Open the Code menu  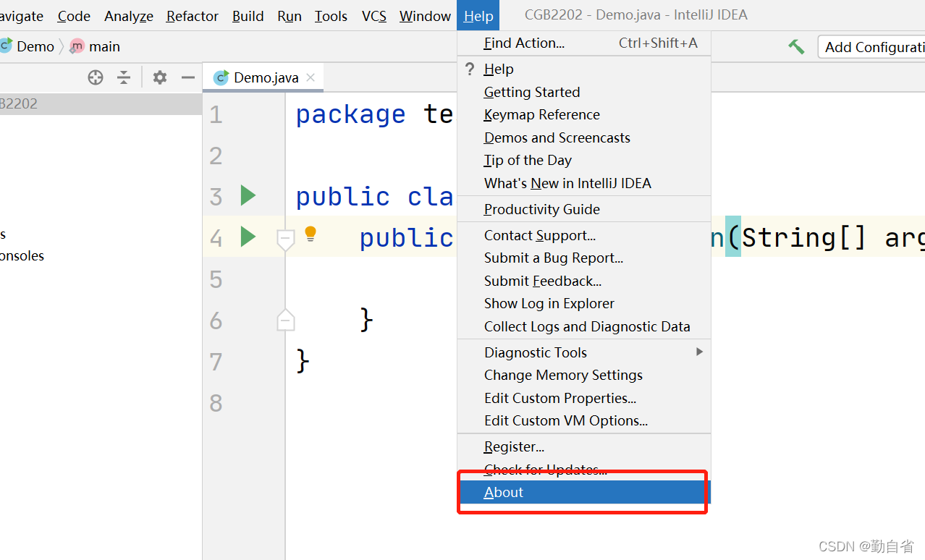tap(74, 16)
